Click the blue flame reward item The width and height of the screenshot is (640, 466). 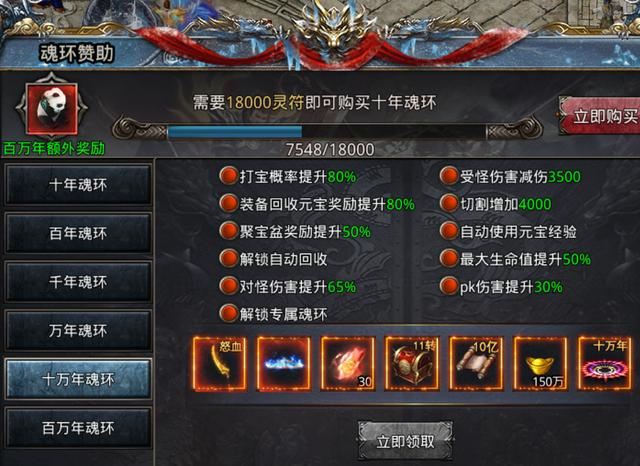[284, 364]
